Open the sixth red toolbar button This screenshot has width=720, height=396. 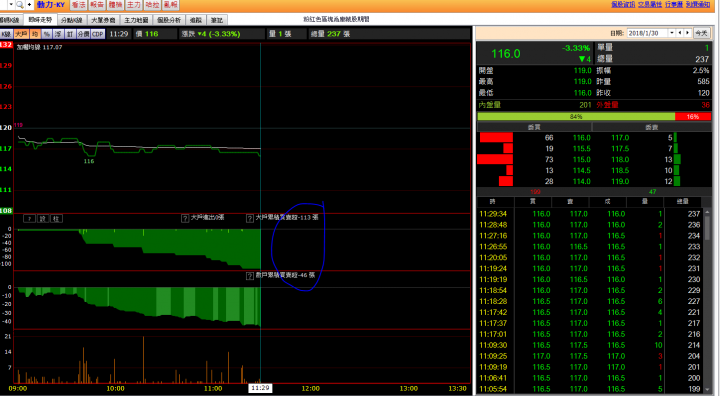point(170,5)
